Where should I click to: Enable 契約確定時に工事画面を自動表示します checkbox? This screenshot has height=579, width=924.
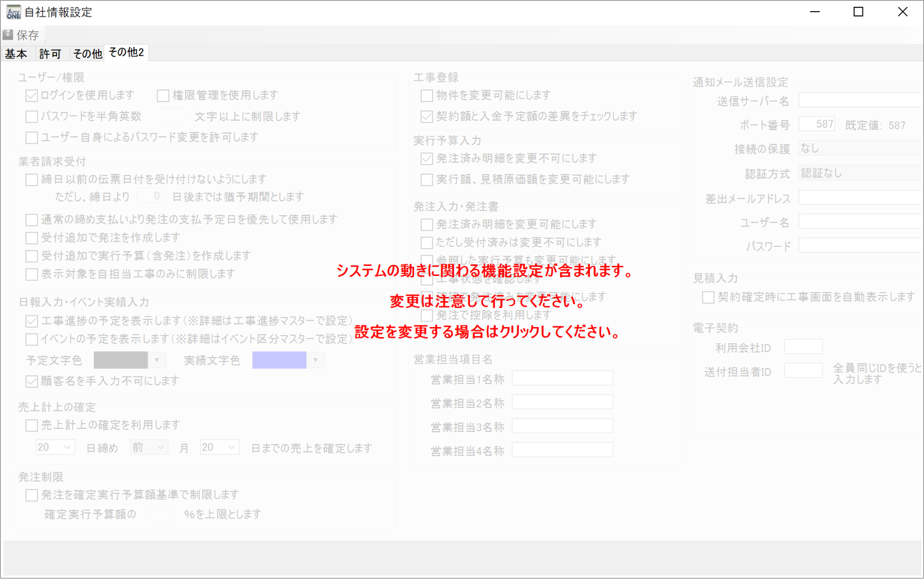click(x=708, y=298)
